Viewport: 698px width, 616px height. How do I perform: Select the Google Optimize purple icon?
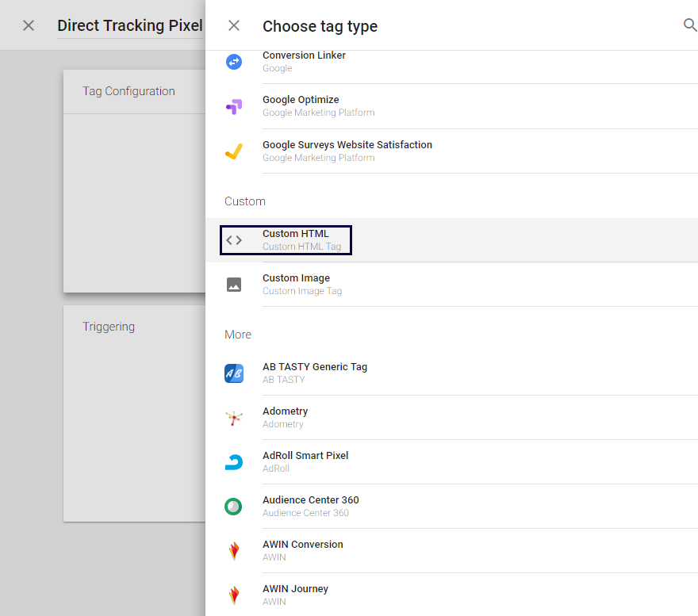pyautogui.click(x=234, y=106)
